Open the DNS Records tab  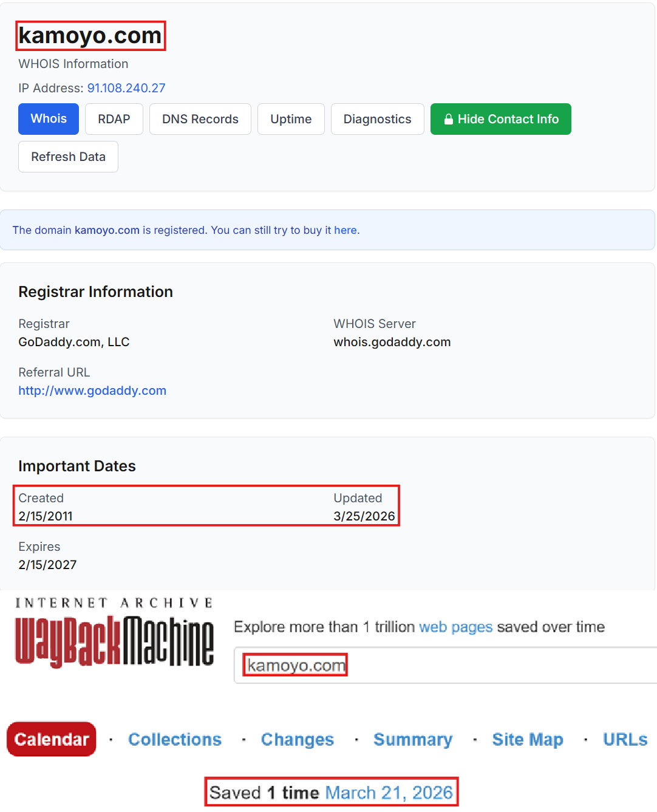tap(200, 119)
